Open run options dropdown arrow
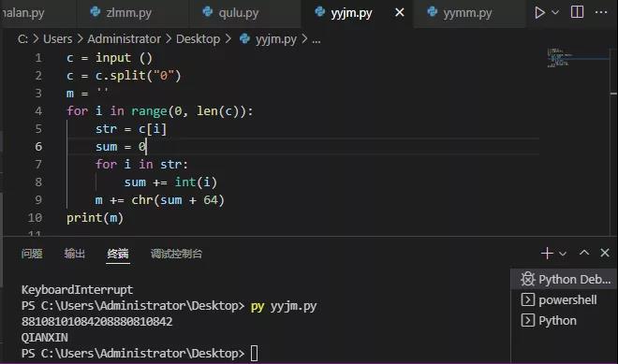 click(555, 12)
